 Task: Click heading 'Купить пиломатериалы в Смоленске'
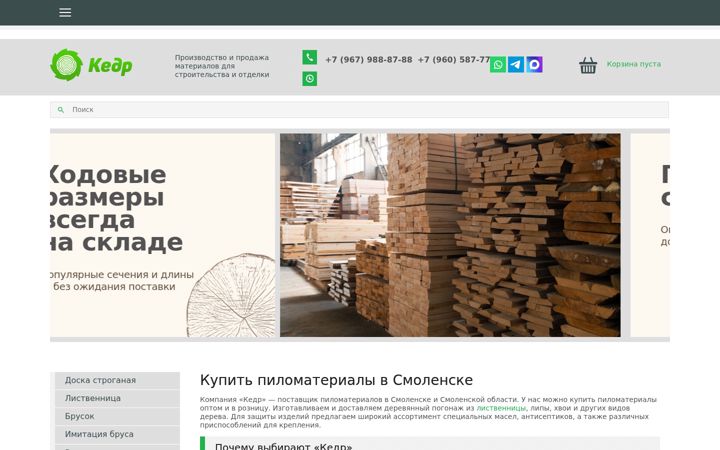click(x=336, y=380)
